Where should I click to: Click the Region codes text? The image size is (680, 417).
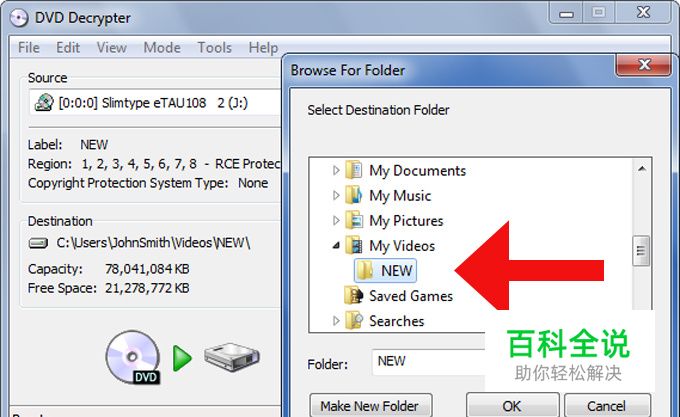(139, 164)
